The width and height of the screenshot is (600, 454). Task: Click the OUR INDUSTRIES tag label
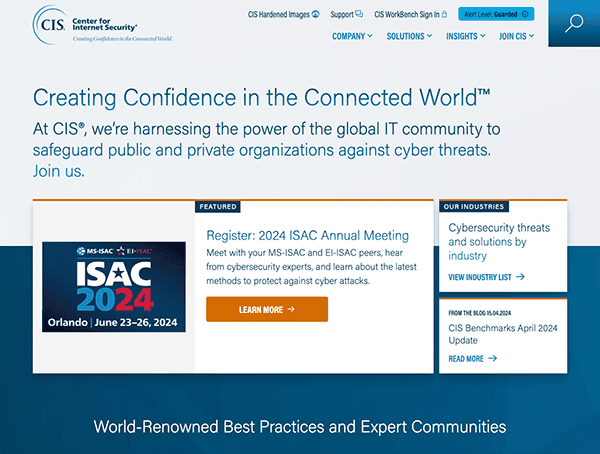click(474, 206)
